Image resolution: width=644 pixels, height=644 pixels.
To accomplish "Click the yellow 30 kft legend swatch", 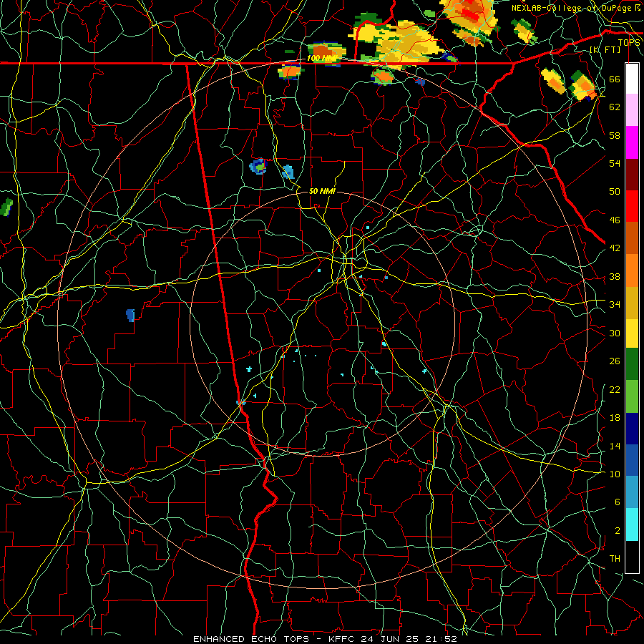I will pos(632,333).
